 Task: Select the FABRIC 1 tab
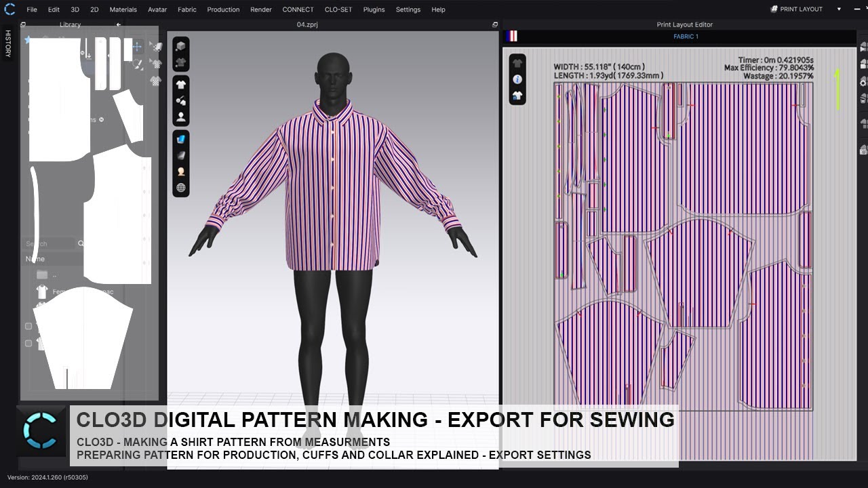click(x=686, y=37)
